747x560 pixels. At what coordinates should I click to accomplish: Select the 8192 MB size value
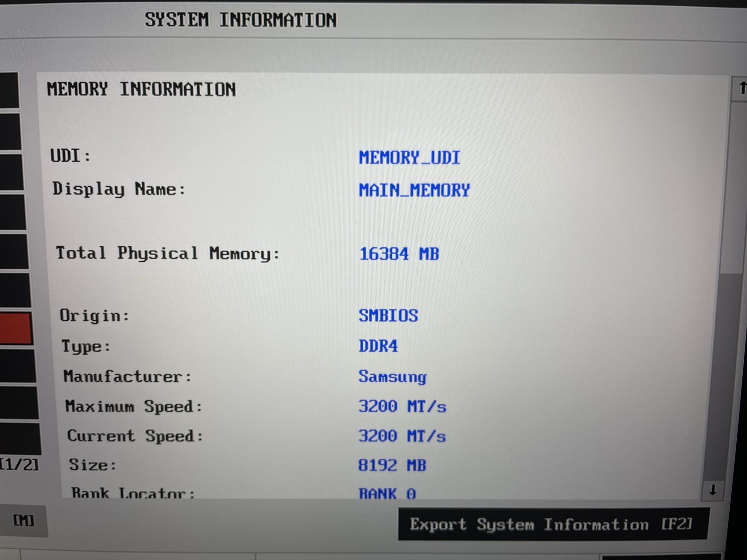tap(392, 465)
